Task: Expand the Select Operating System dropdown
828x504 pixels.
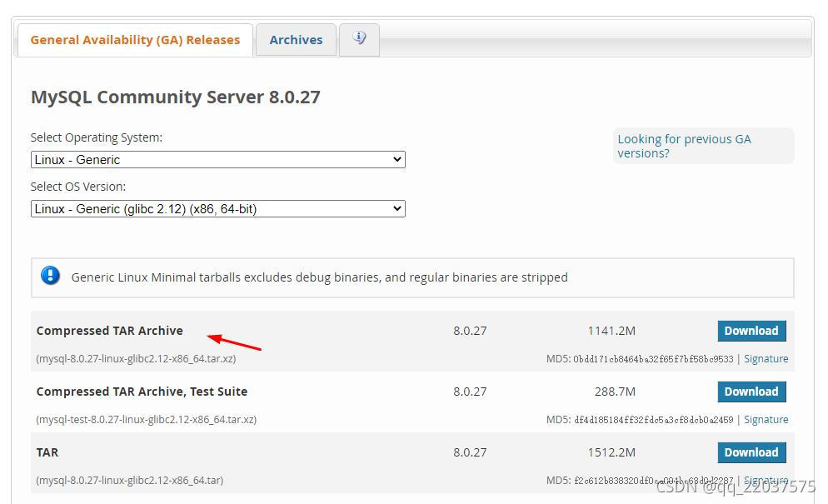Action: (218, 160)
